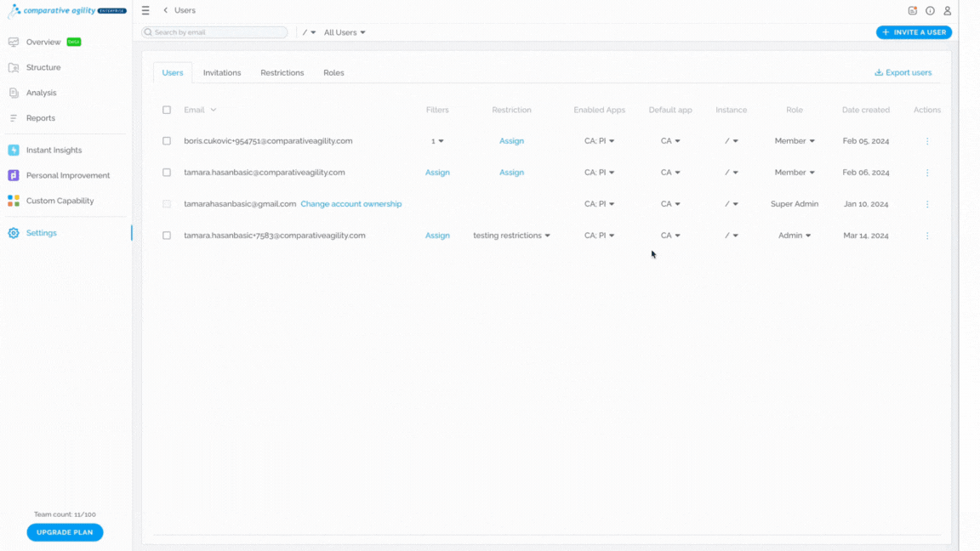Open the Structure folder icon

(x=13, y=67)
